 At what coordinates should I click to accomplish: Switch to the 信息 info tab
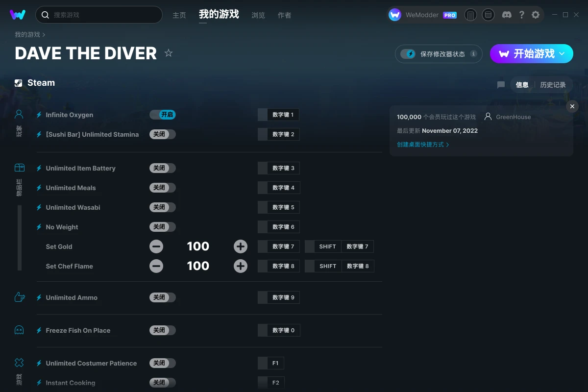tap(522, 85)
